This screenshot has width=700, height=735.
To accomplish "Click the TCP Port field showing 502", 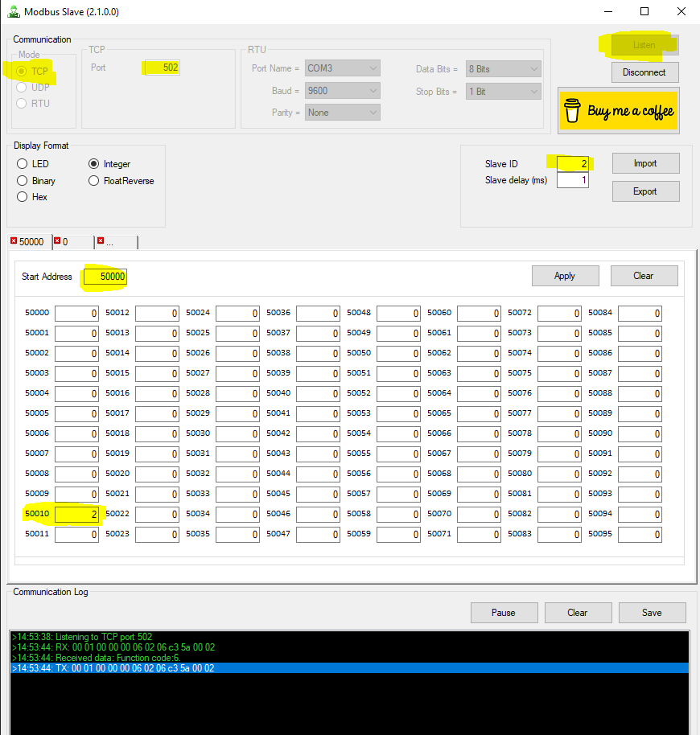I will 162,68.
